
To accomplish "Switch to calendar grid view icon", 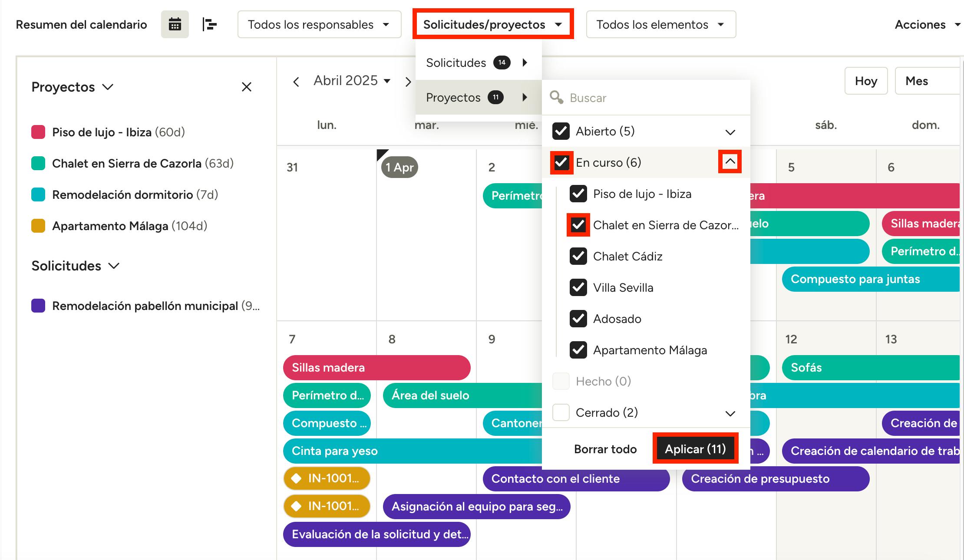I will [175, 24].
